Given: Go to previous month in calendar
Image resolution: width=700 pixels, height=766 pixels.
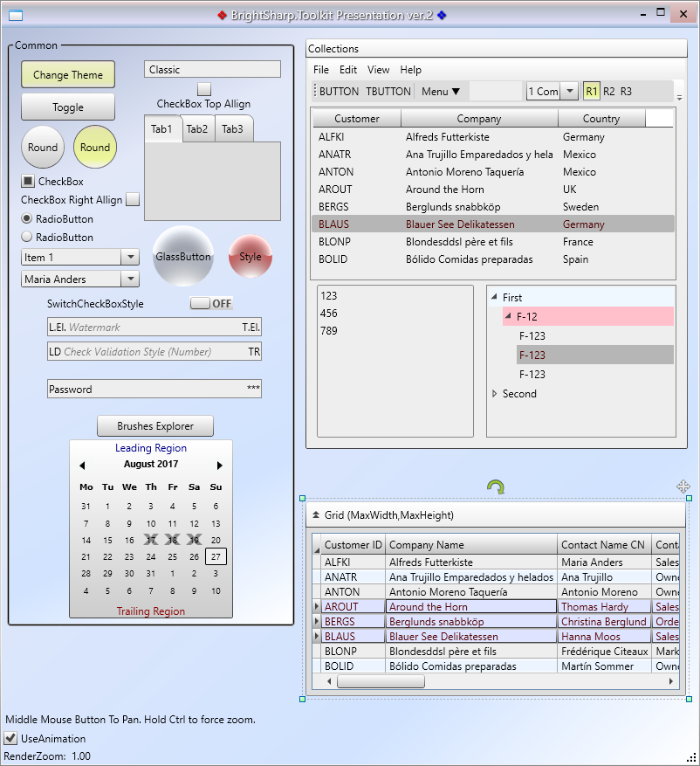Looking at the screenshot, I should coord(82,466).
